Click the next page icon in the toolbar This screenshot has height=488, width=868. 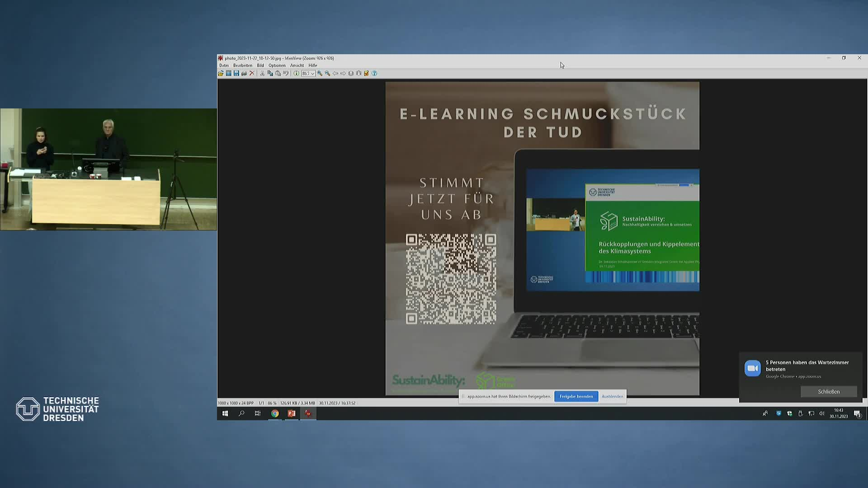pyautogui.click(x=359, y=73)
